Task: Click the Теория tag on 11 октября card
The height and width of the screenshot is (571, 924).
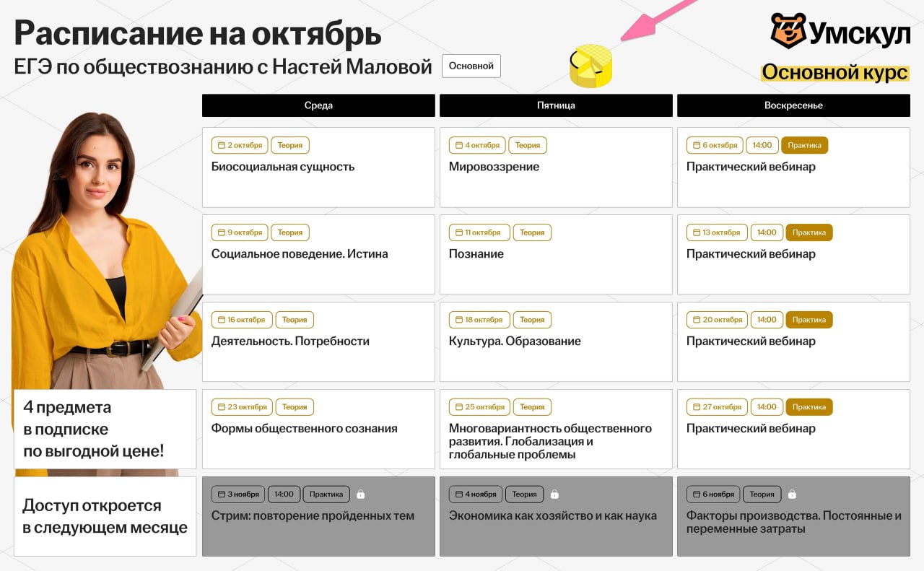Action: [x=532, y=232]
